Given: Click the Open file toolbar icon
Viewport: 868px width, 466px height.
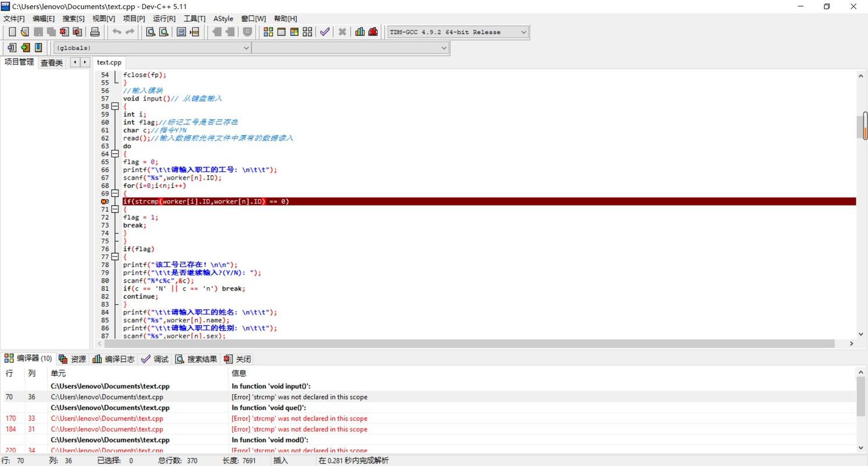Looking at the screenshot, I should pos(24,32).
